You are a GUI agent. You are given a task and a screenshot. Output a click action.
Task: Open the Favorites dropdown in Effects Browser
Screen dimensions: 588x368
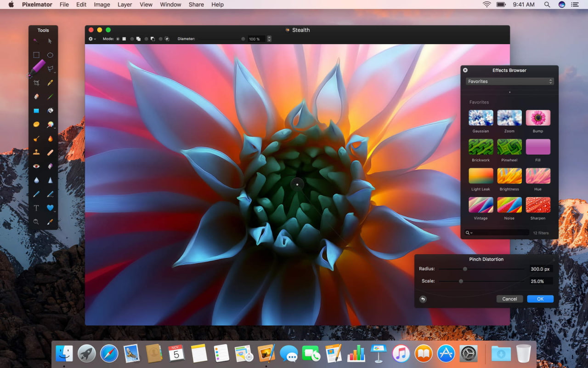509,81
